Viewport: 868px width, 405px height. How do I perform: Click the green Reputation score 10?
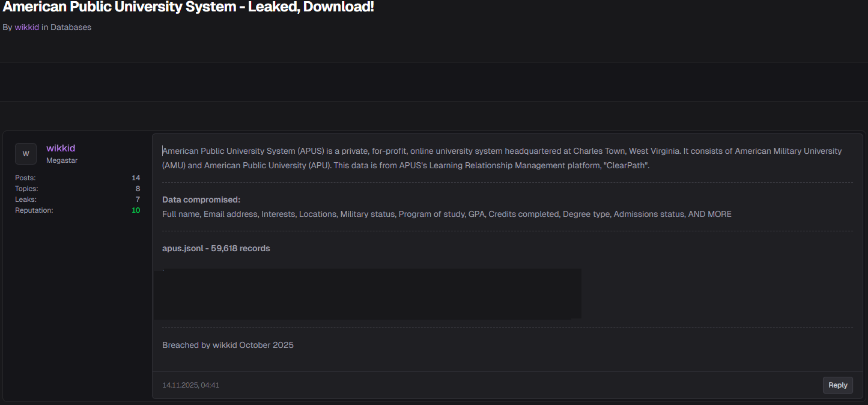tap(136, 210)
